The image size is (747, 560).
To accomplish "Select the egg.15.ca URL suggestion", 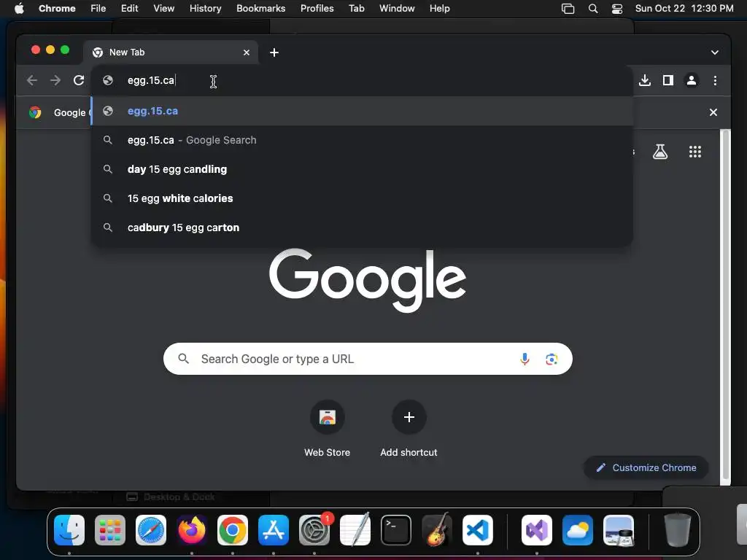I will [x=362, y=111].
